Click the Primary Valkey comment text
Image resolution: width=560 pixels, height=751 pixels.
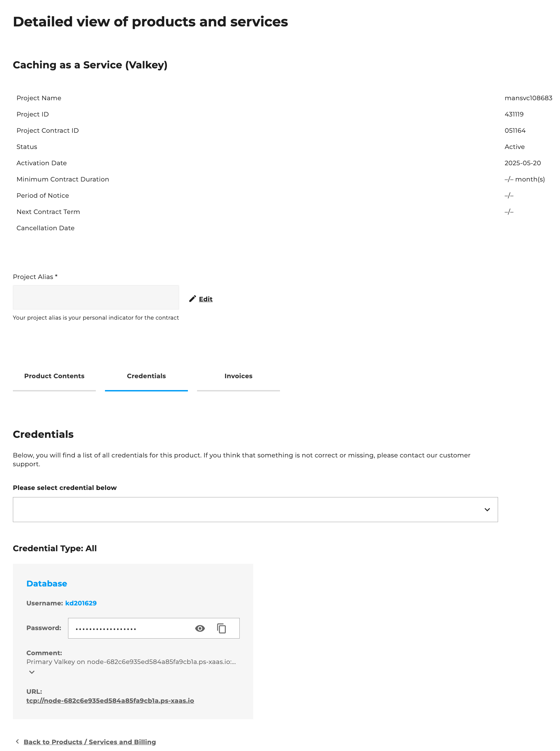click(131, 662)
